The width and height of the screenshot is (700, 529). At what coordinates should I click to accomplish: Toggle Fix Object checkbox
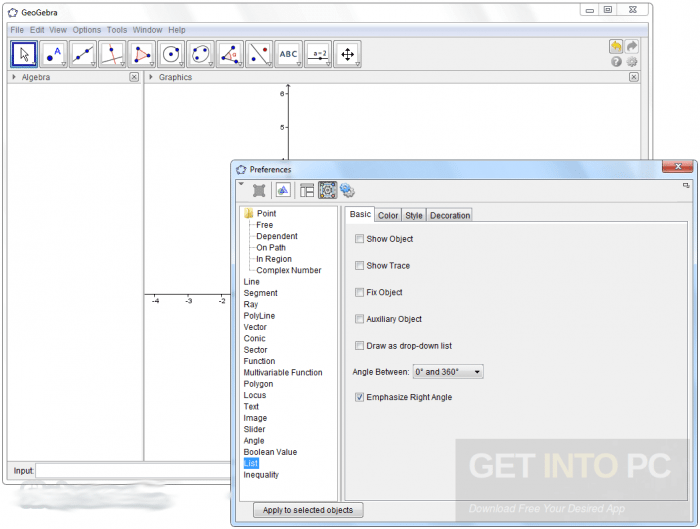(359, 292)
